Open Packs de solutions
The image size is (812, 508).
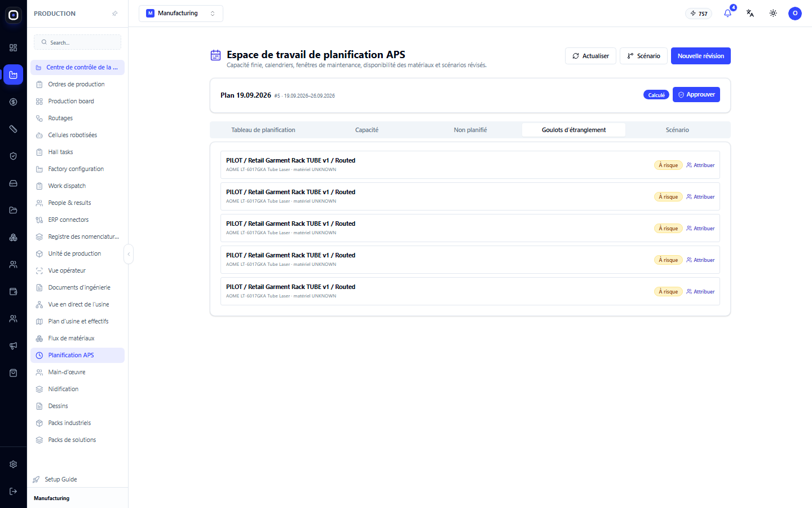pos(77,440)
